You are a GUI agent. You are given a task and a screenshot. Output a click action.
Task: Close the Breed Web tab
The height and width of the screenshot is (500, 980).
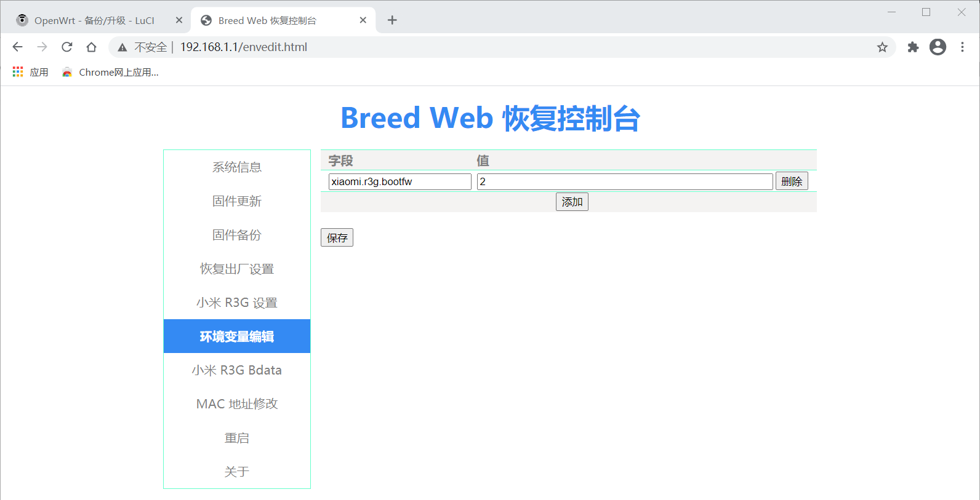point(363,20)
